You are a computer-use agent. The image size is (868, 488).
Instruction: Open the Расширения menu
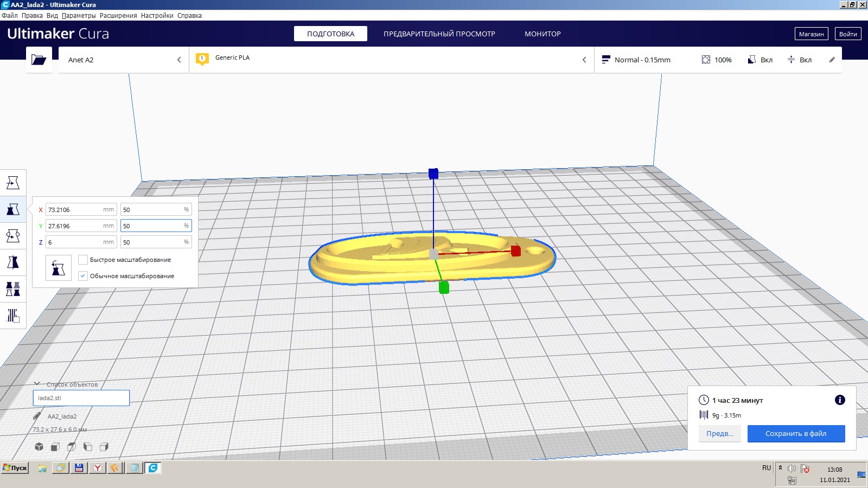118,16
